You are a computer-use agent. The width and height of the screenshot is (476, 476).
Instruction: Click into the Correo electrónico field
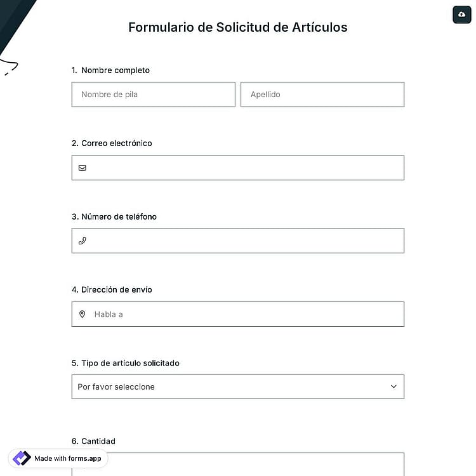238,168
